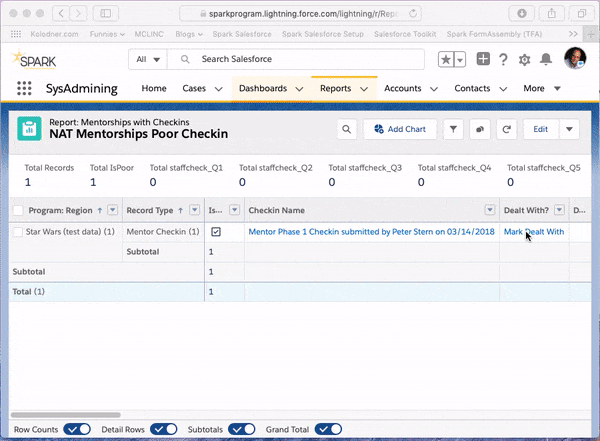Click the global actions plus icon
The width and height of the screenshot is (600, 441).
(483, 59)
